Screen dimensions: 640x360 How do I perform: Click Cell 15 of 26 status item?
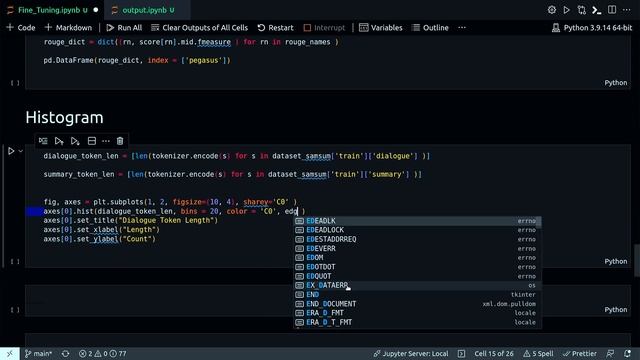click(x=494, y=353)
